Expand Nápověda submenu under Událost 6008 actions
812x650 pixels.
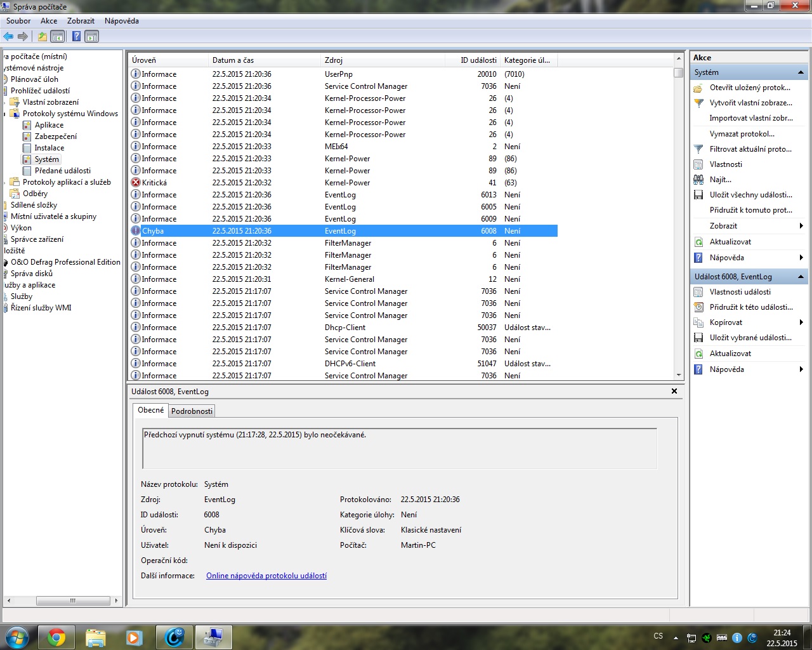[801, 369]
